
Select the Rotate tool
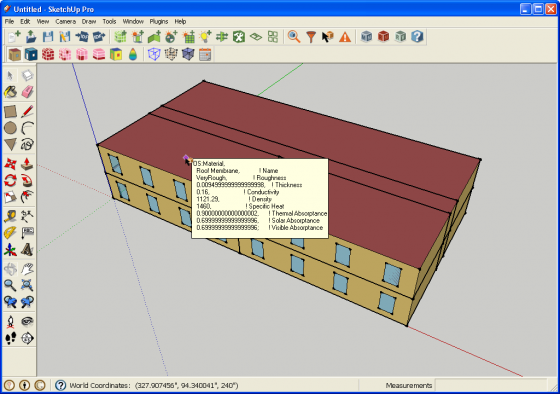coord(10,180)
